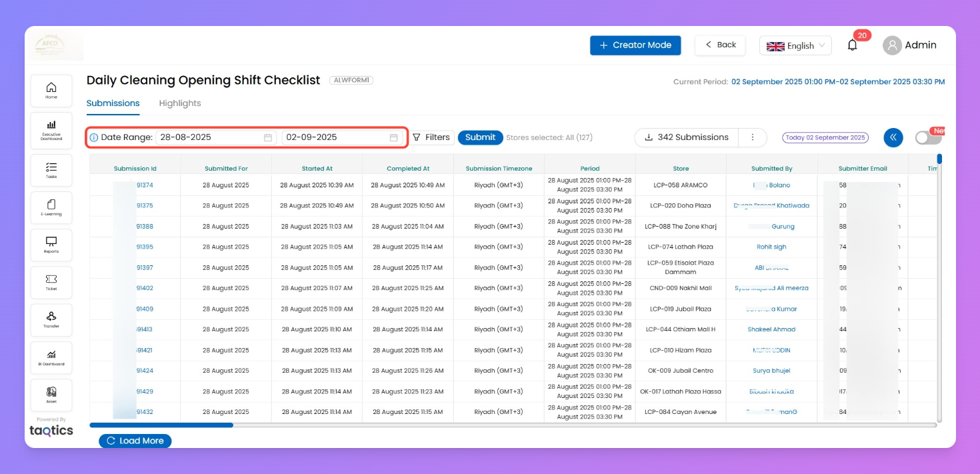Viewport: 980px width, 474px height.
Task: Open the BI Dashboard sidebar icon
Action: pyautogui.click(x=51, y=358)
